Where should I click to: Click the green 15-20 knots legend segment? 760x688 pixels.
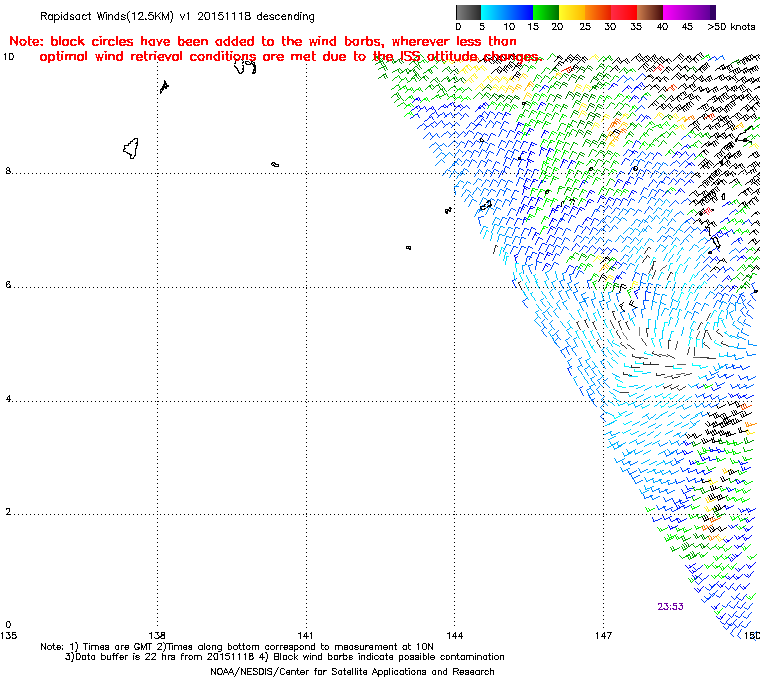(x=546, y=12)
